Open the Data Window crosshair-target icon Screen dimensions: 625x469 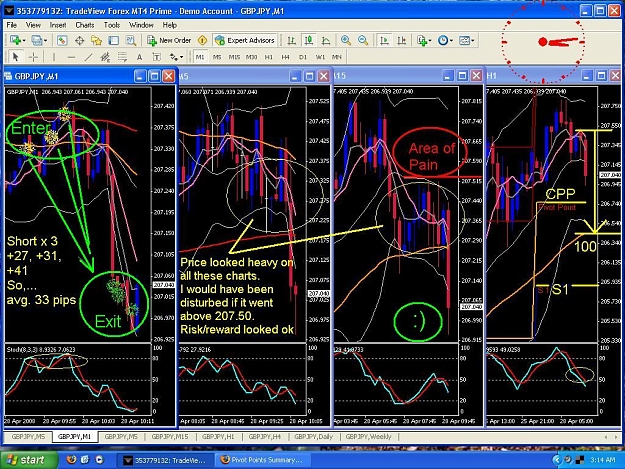point(79,40)
